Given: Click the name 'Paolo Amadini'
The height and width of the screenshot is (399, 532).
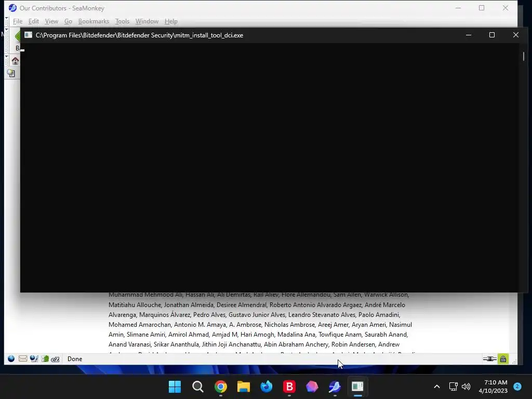Looking at the screenshot, I should (x=379, y=315).
